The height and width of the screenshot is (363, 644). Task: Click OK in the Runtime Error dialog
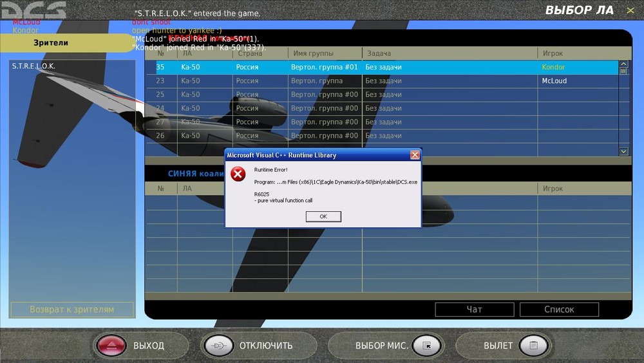click(x=323, y=216)
